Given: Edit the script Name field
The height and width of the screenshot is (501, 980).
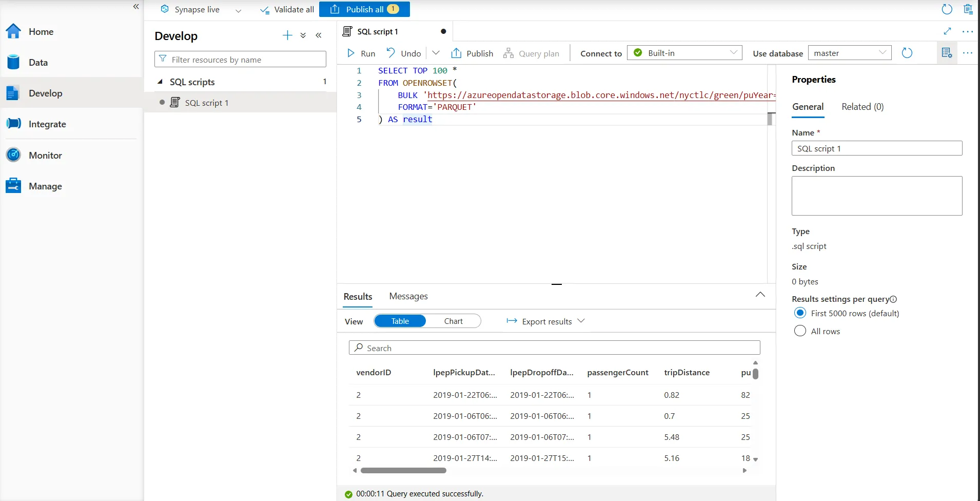Looking at the screenshot, I should (877, 148).
